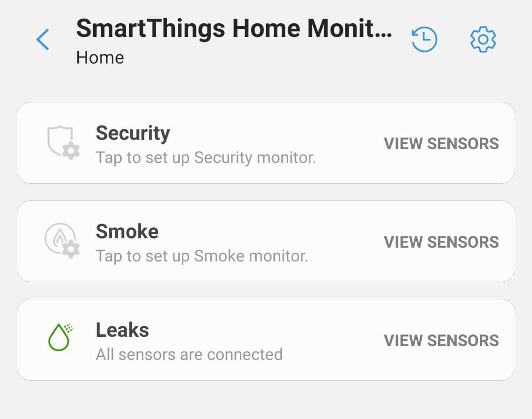
Task: Tap the green Leaks water drop icon
Action: pyautogui.click(x=58, y=339)
